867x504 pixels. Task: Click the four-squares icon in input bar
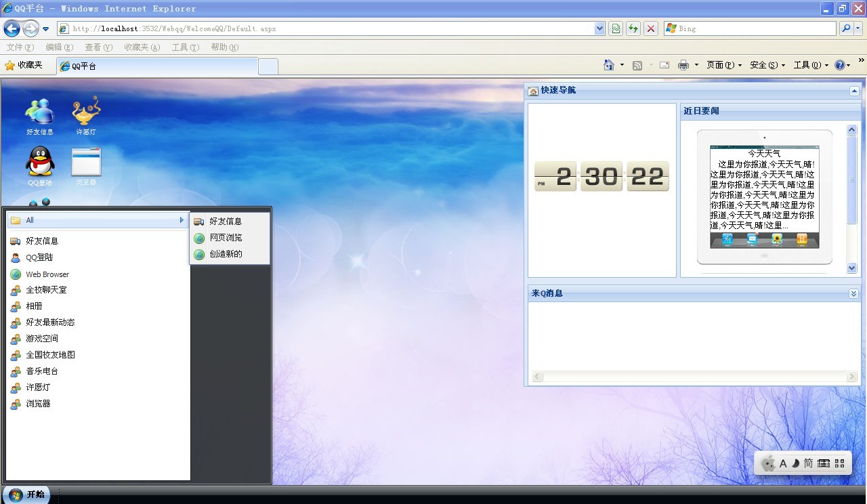pos(840,463)
